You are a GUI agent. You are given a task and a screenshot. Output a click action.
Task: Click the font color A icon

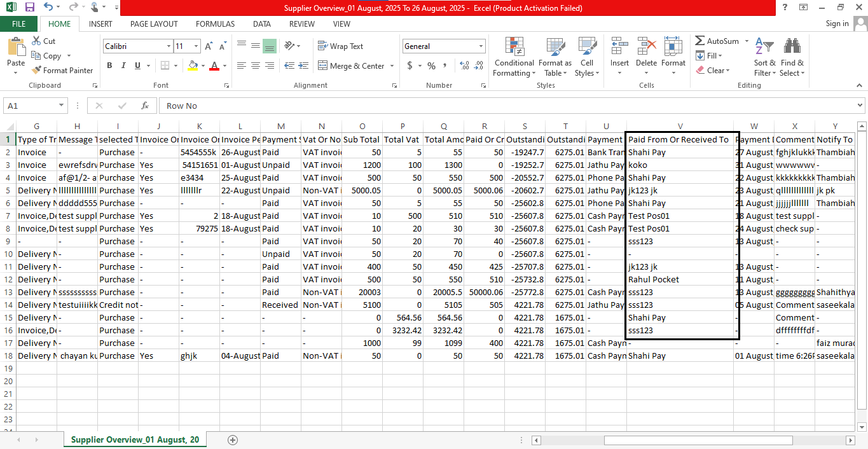214,66
